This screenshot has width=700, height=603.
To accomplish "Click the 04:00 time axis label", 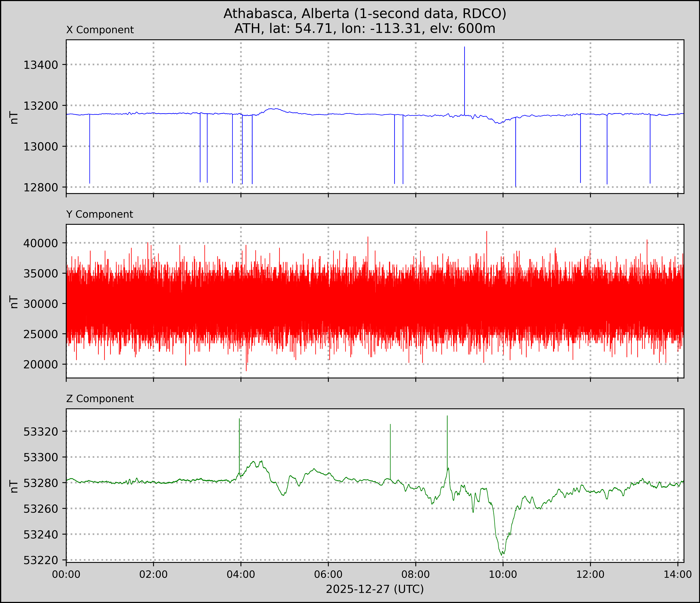I will click(241, 574).
